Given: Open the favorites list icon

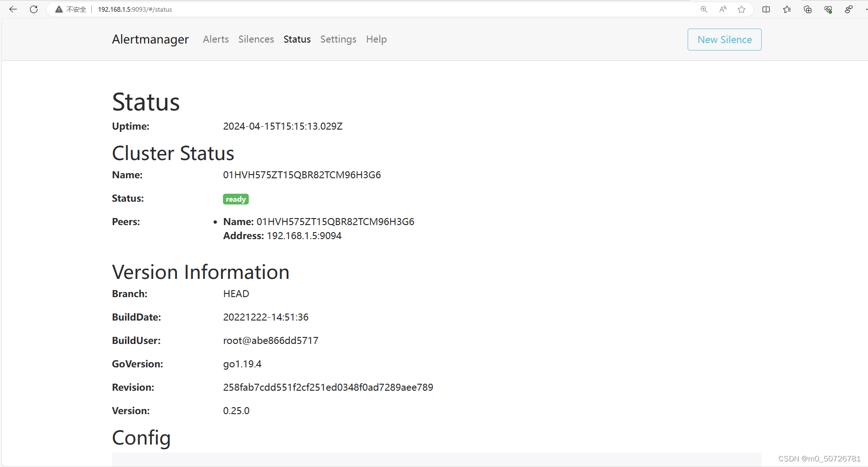Looking at the screenshot, I should (x=787, y=9).
